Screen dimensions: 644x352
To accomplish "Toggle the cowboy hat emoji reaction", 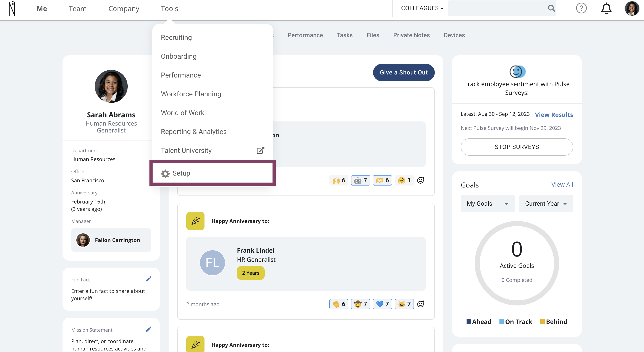I will (x=360, y=304).
